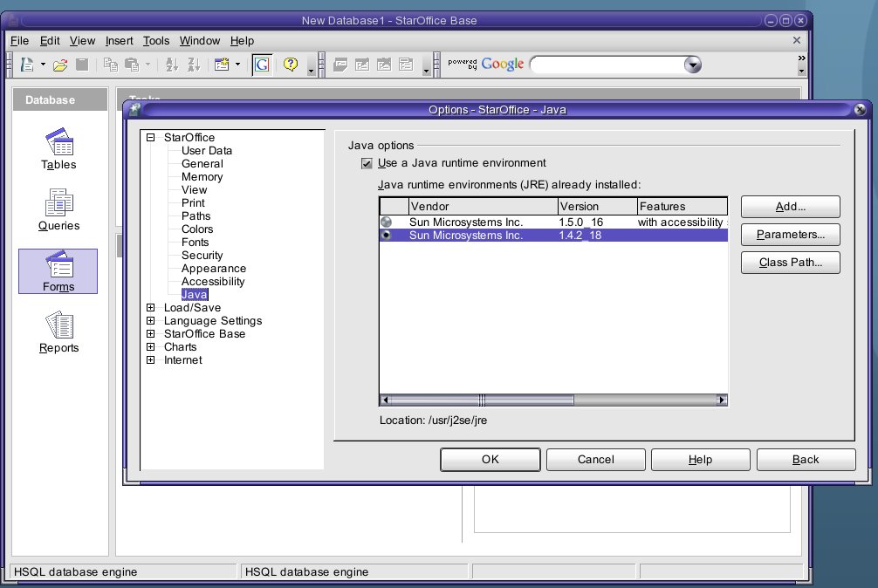Click the Sort Descending icon
This screenshot has width=878, height=588.
(194, 65)
